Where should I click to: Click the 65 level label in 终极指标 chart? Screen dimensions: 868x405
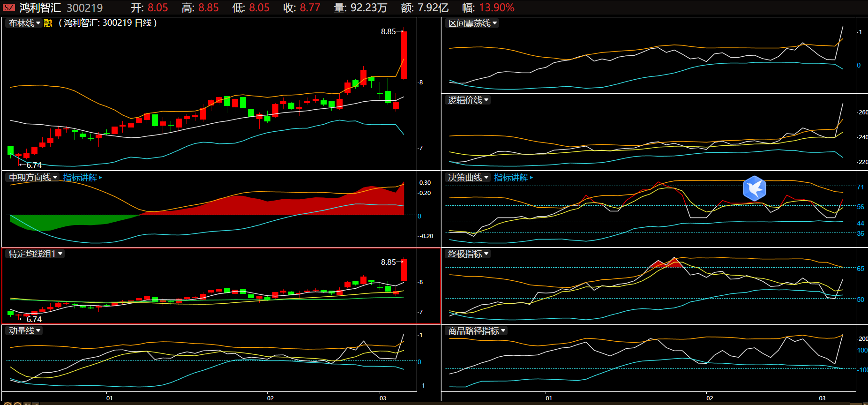tap(861, 269)
